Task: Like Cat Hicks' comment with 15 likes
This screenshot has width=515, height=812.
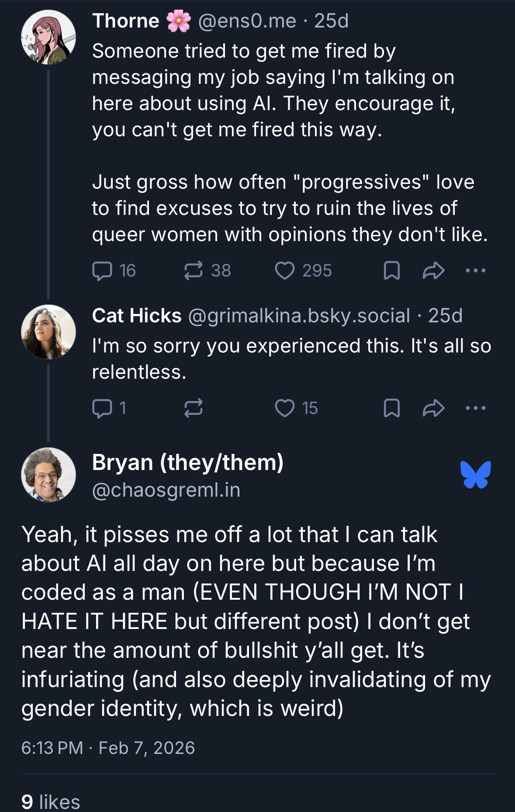Action: coord(284,408)
